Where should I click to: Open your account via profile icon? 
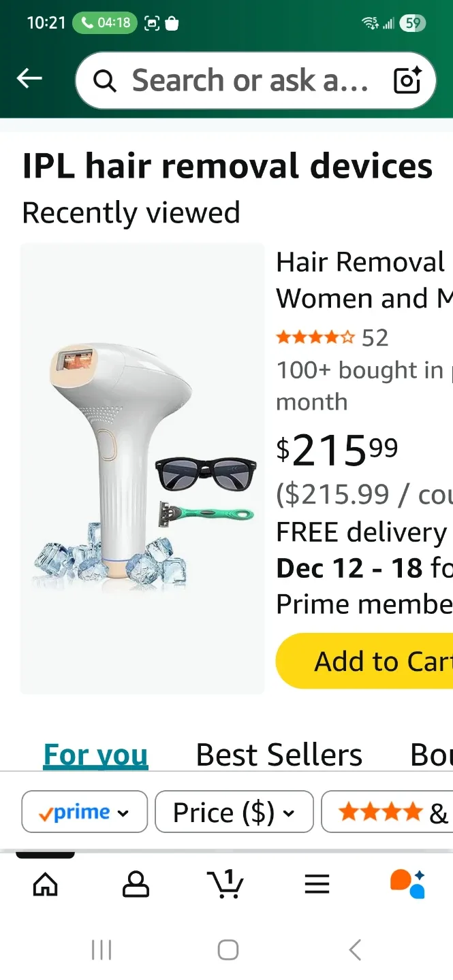[x=136, y=883]
